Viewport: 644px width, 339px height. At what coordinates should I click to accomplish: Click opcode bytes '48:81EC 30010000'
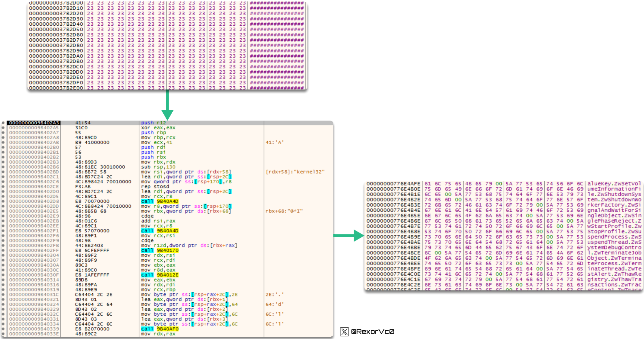click(100, 167)
